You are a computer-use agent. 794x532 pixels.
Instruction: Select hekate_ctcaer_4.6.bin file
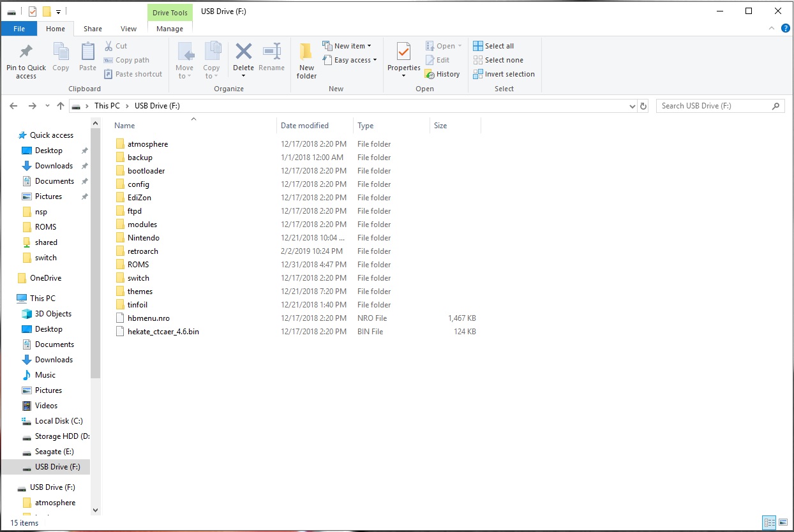[163, 332]
